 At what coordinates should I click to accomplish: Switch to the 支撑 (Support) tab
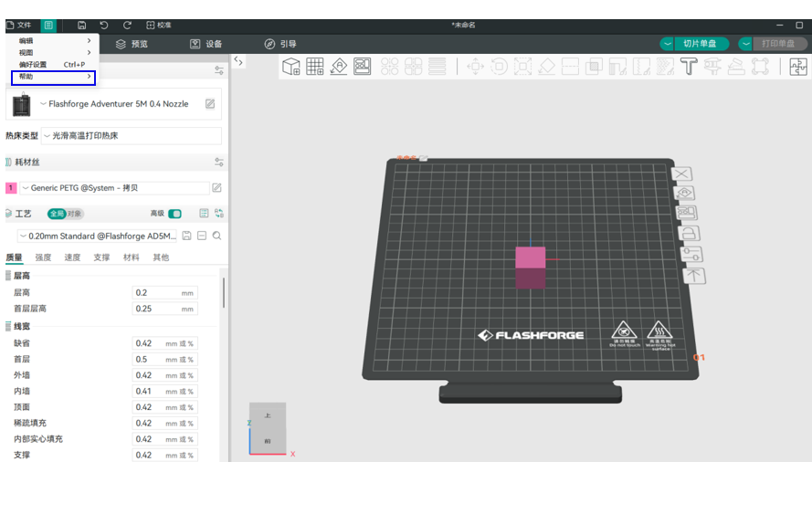coord(101,257)
